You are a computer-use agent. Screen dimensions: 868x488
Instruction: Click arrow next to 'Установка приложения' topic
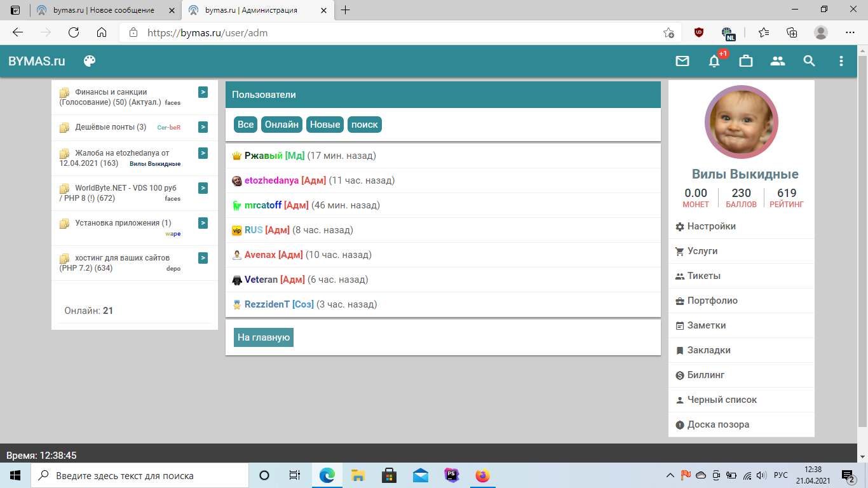203,223
